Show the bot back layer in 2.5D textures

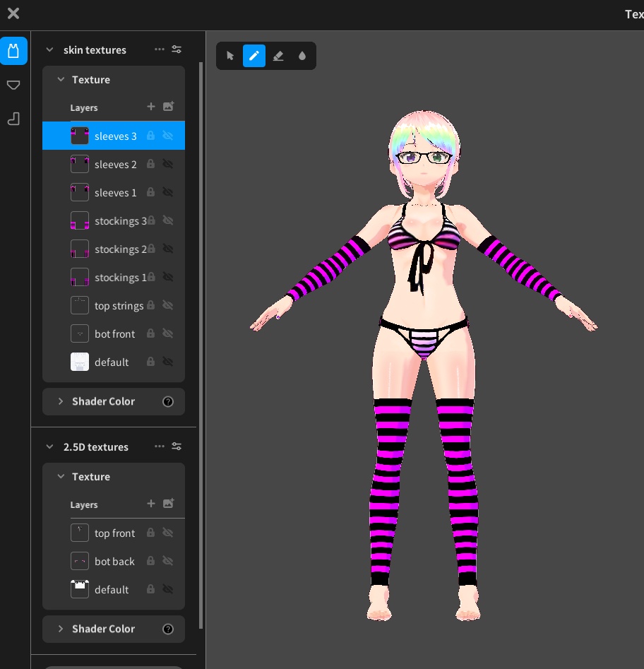point(168,561)
